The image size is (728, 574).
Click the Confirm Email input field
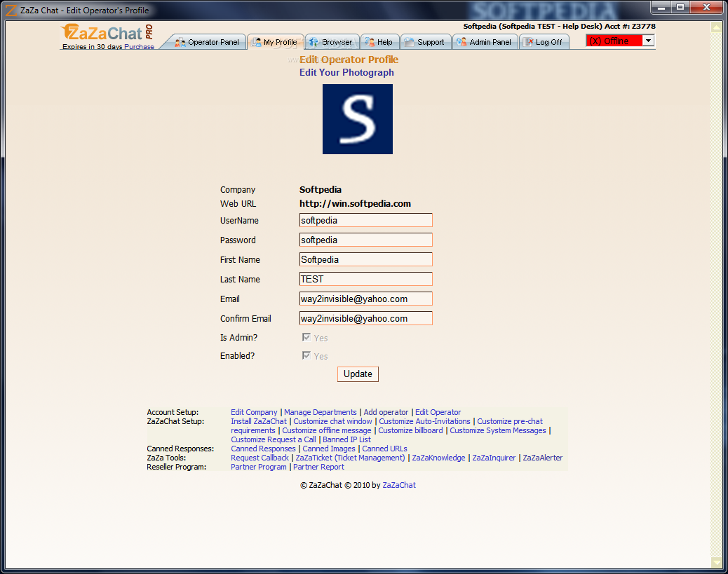coord(366,318)
